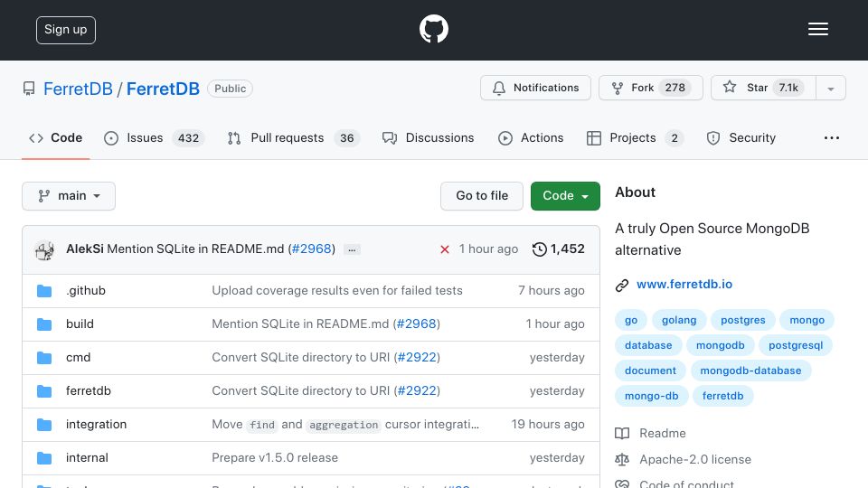Click the AlekSi author name
The width and height of the screenshot is (868, 488).
85,249
